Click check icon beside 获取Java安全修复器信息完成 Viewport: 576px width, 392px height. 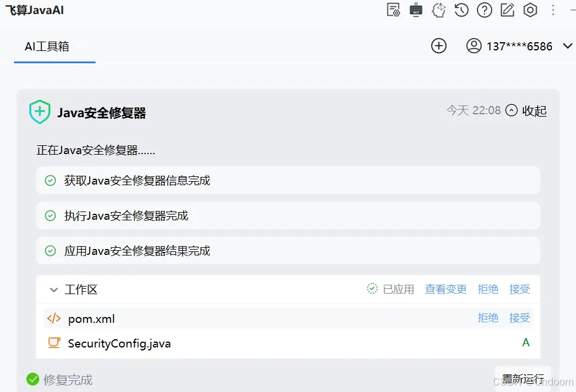coord(50,180)
